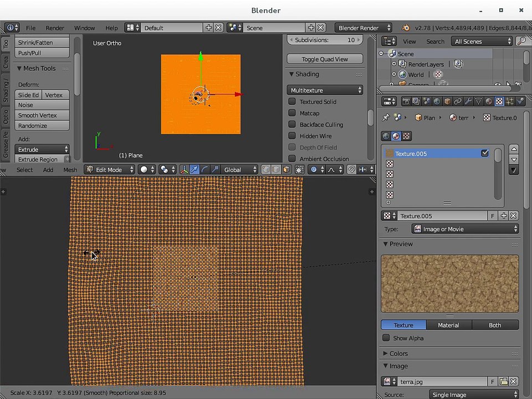Select the rotate manipulator arc icon
Screen dimensions: 532x399
[x=204, y=170]
